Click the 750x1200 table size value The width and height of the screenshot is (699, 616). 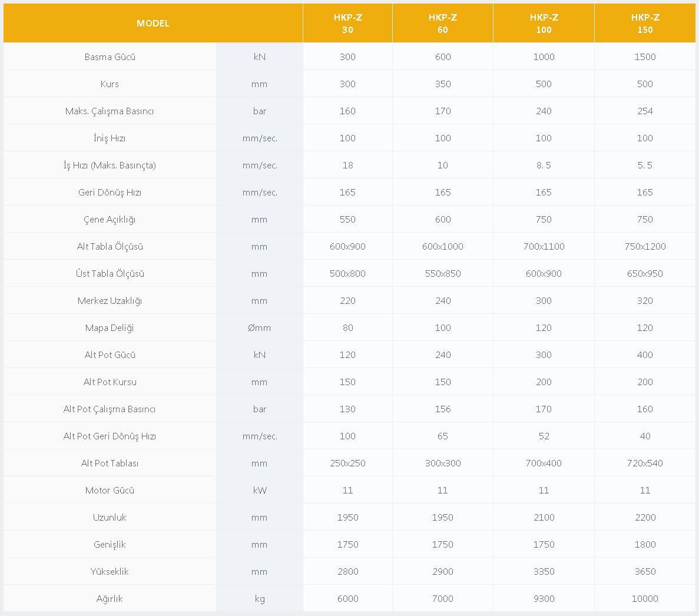click(645, 247)
